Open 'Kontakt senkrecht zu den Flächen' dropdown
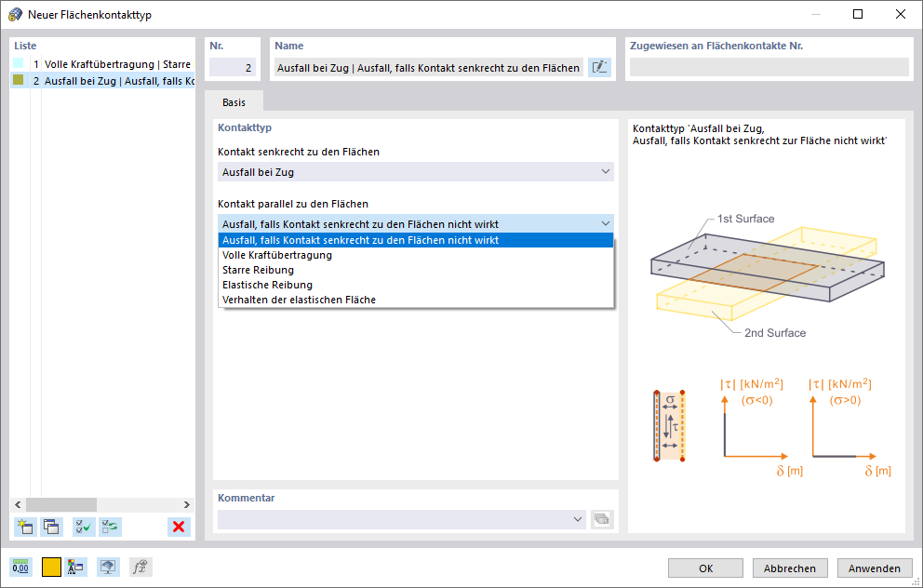The height and width of the screenshot is (588, 923). pos(416,172)
